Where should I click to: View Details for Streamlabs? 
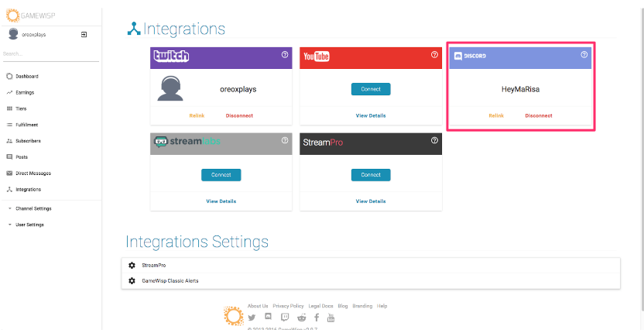point(221,201)
